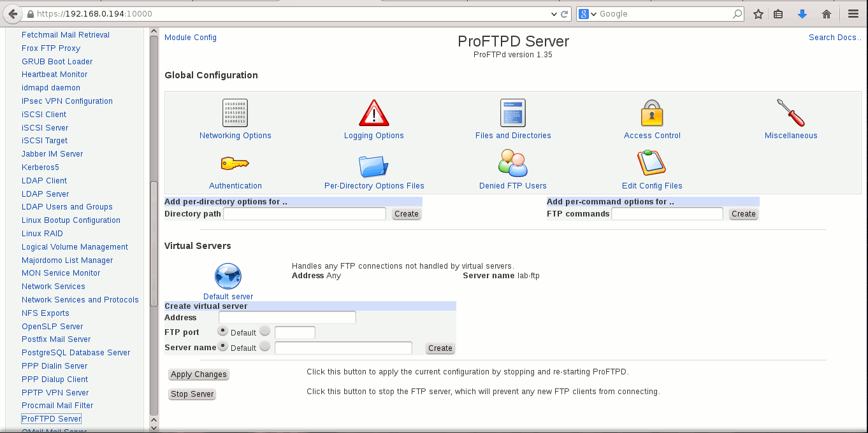Open Procmail Mail Filter sidebar link
The image size is (868, 433).
(57, 406)
